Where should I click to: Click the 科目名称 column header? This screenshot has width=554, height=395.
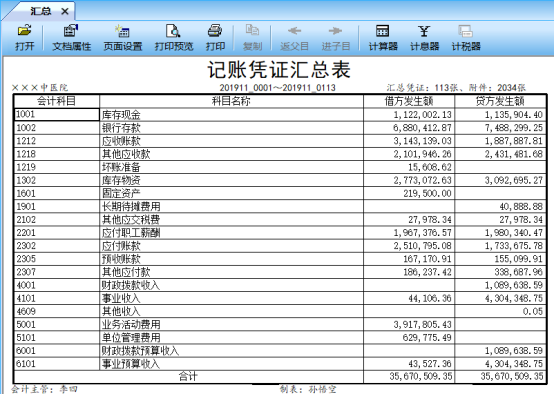coord(231,101)
